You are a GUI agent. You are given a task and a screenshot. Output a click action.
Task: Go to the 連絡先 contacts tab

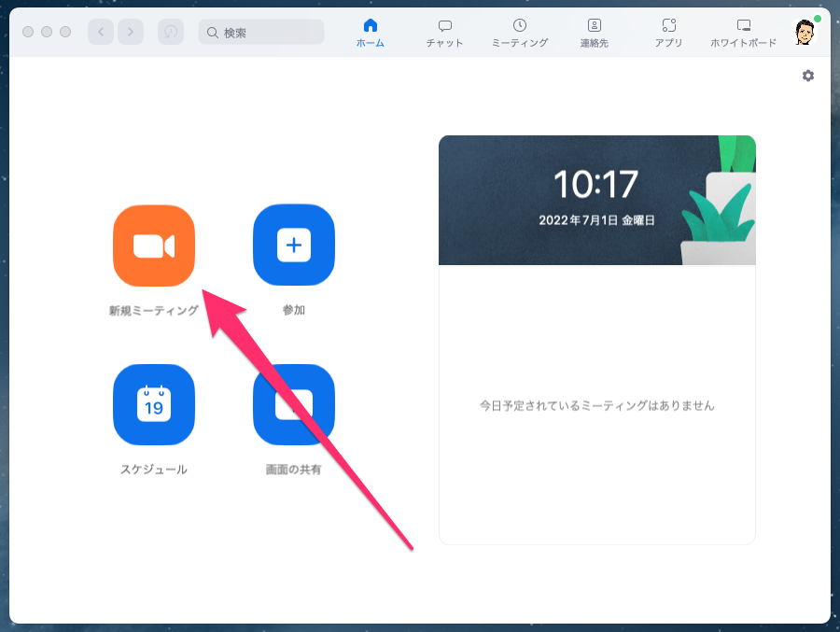[595, 33]
